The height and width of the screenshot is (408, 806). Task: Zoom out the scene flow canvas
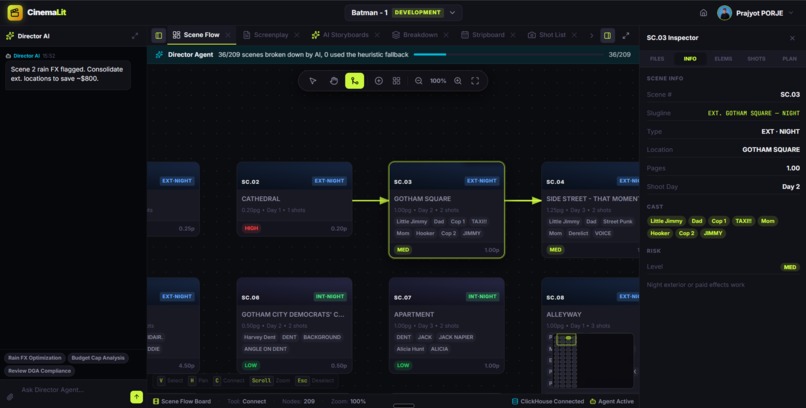(x=419, y=81)
